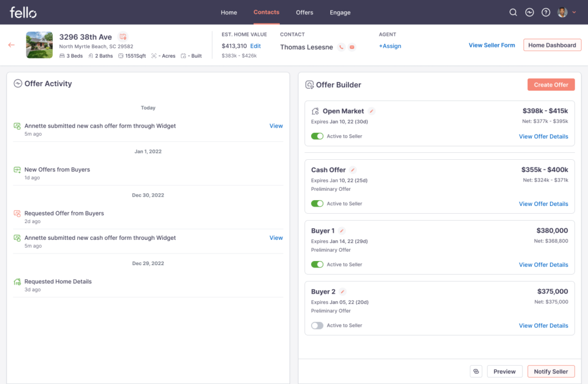Open the user profile avatar dropdown
Image resolution: width=588 pixels, height=384 pixels.
pyautogui.click(x=566, y=13)
